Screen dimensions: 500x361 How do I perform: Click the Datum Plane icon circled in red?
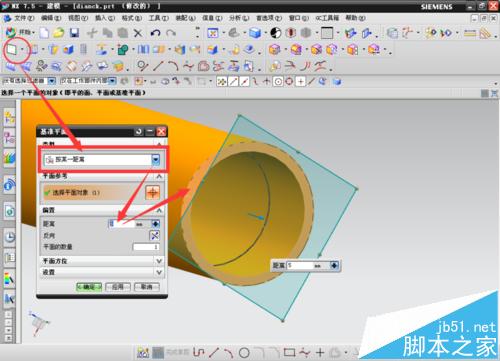(12, 50)
